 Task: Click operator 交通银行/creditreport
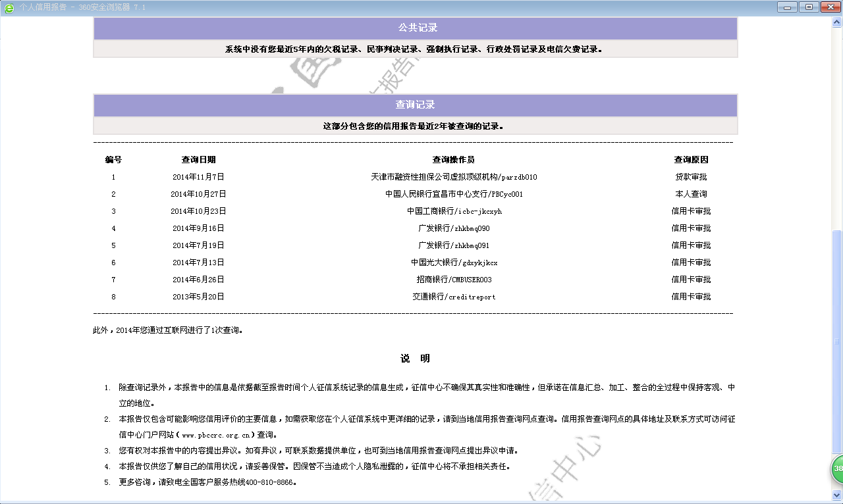tap(454, 297)
